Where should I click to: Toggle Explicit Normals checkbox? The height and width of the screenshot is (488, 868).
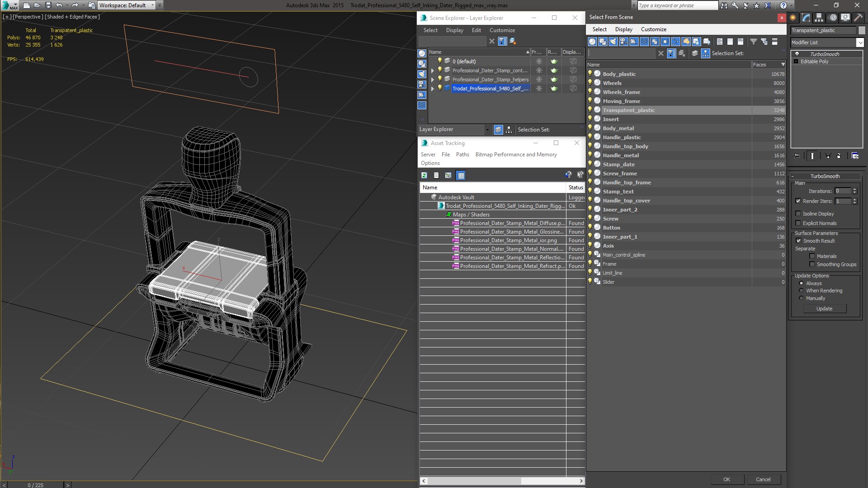(x=798, y=223)
